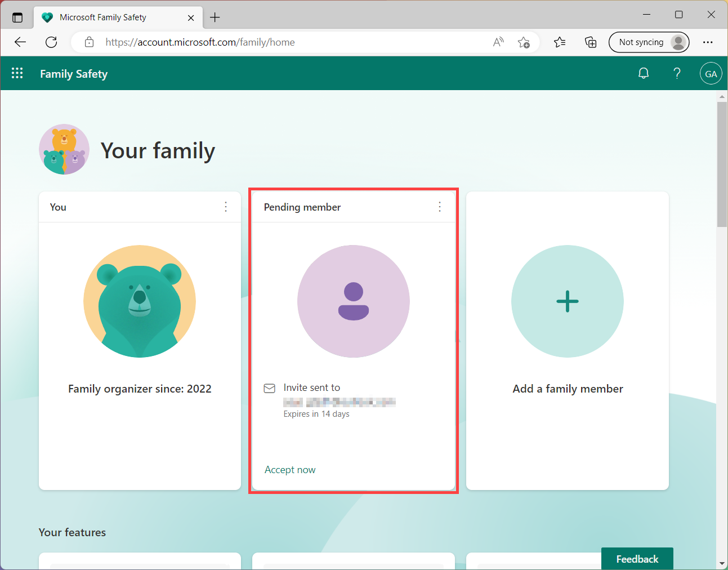728x570 pixels.
Task: Open the notifications bell
Action: (644, 73)
